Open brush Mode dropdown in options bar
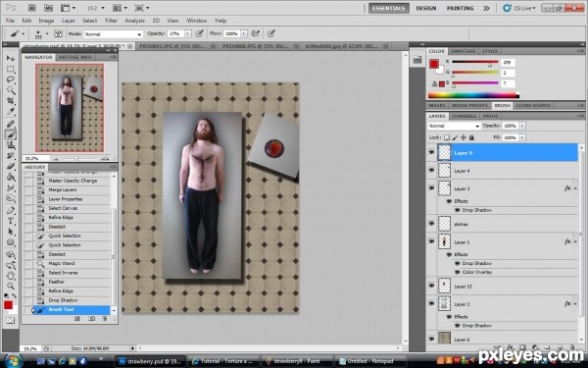 click(x=114, y=34)
